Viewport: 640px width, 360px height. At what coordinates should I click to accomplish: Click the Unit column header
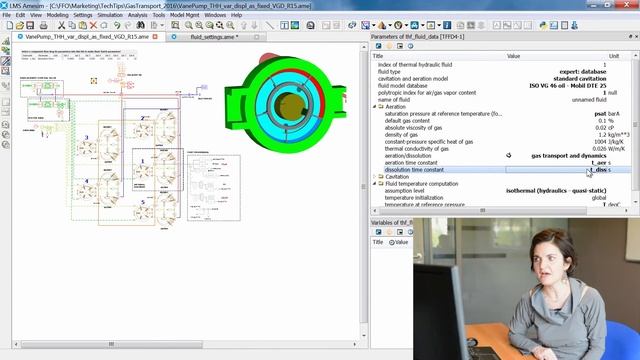click(614, 56)
